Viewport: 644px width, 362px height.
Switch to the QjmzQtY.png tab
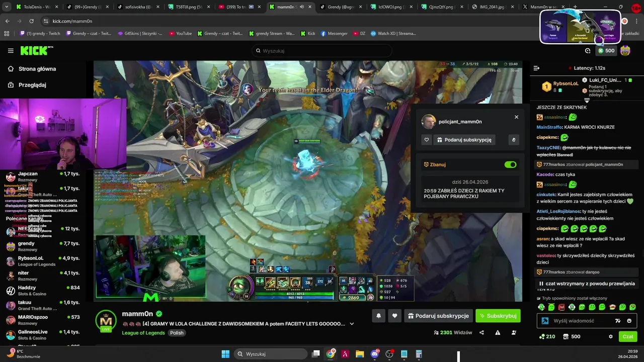tap(442, 7)
